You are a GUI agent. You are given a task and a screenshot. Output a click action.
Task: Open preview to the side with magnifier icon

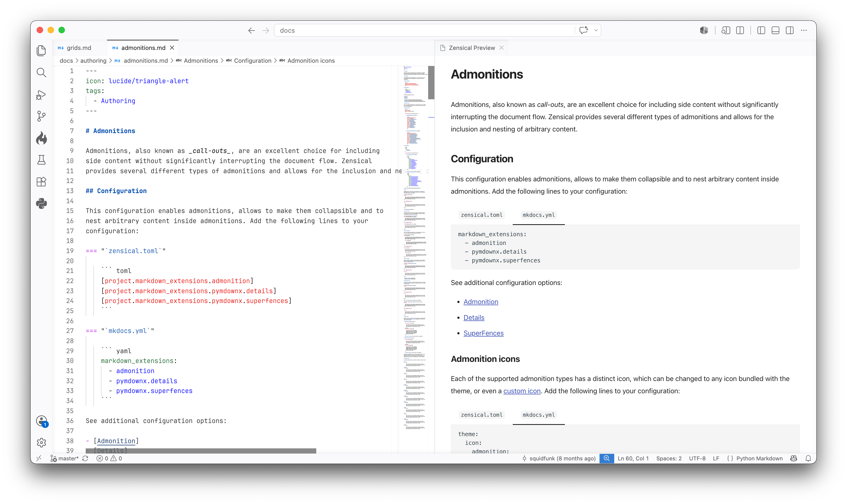726,31
